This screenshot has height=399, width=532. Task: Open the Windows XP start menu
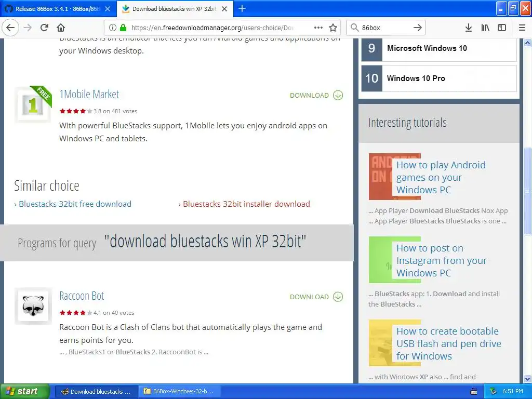[24, 391]
